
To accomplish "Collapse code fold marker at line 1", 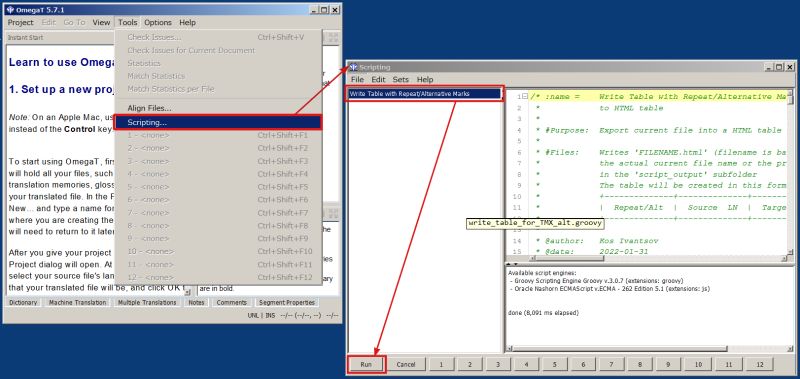I will 526,97.
